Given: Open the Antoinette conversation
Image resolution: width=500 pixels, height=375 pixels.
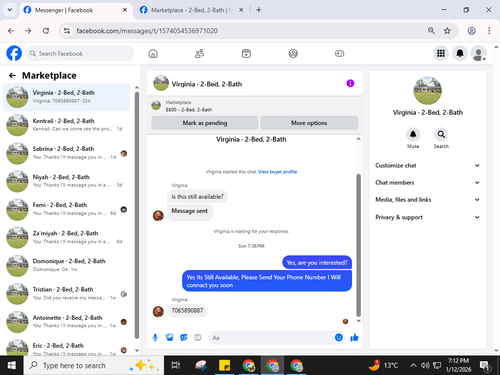Looking at the screenshot, I should point(67,322).
